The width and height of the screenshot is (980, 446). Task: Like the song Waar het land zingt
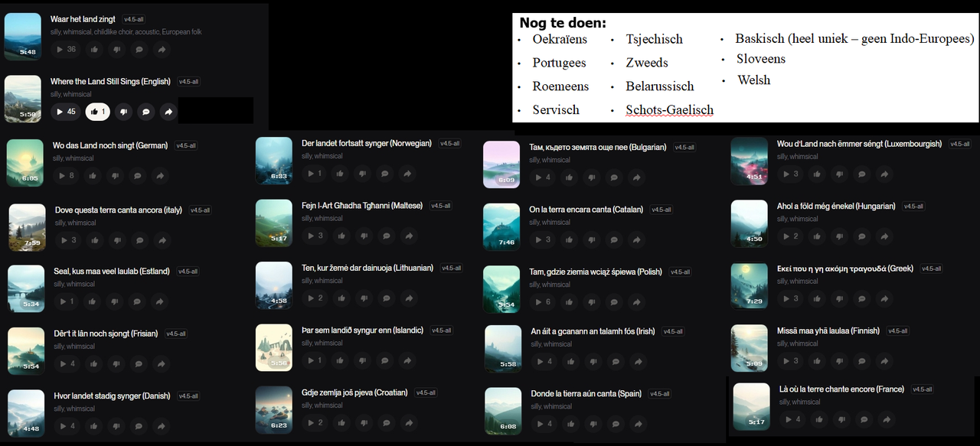(x=94, y=49)
